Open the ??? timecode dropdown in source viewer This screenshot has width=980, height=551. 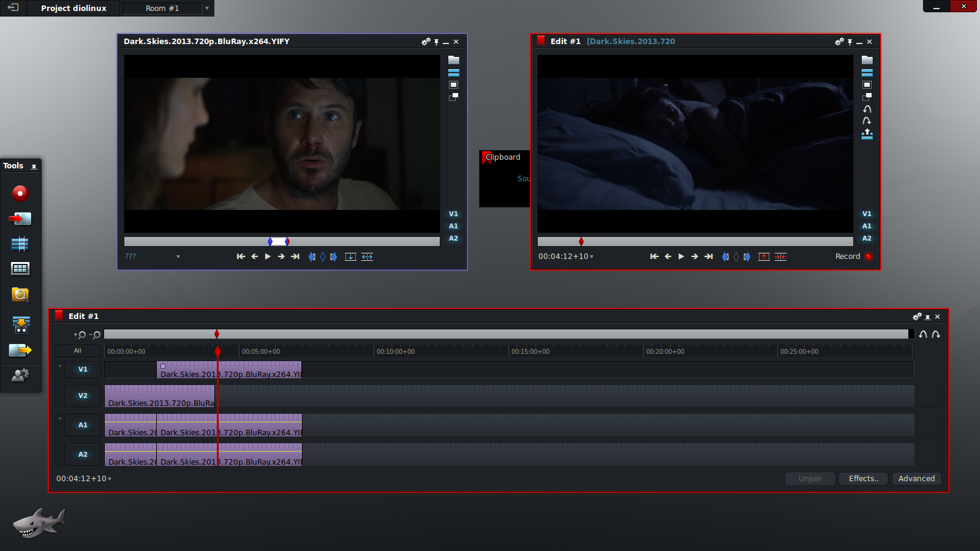pos(178,257)
